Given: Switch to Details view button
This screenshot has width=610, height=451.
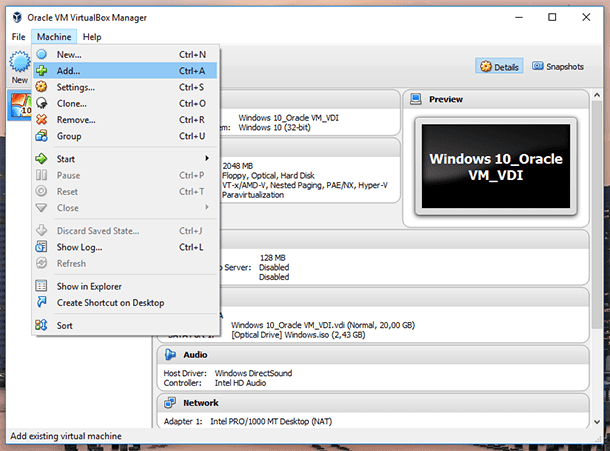Looking at the screenshot, I should (x=499, y=67).
